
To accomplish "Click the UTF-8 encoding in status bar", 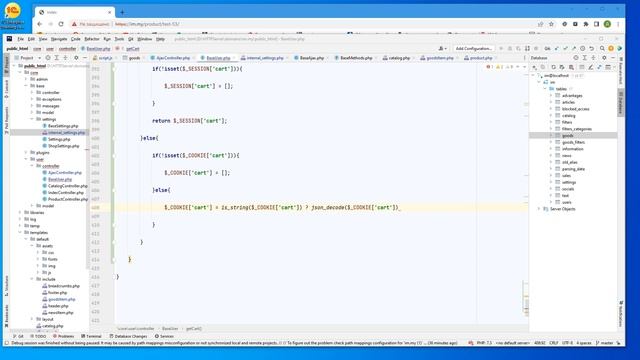I will [567, 343].
